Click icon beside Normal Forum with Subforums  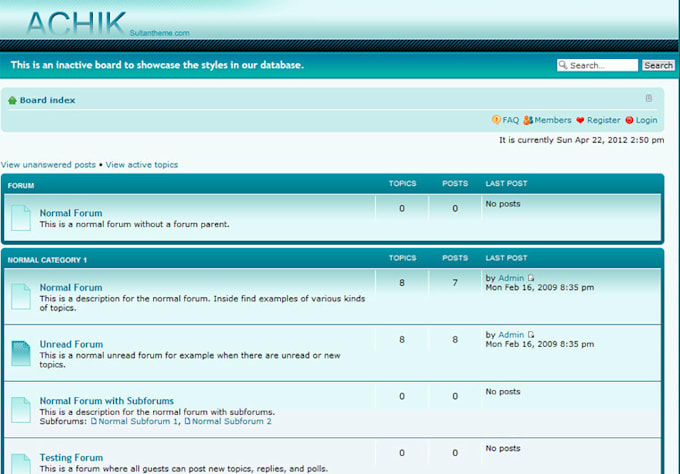click(x=21, y=410)
